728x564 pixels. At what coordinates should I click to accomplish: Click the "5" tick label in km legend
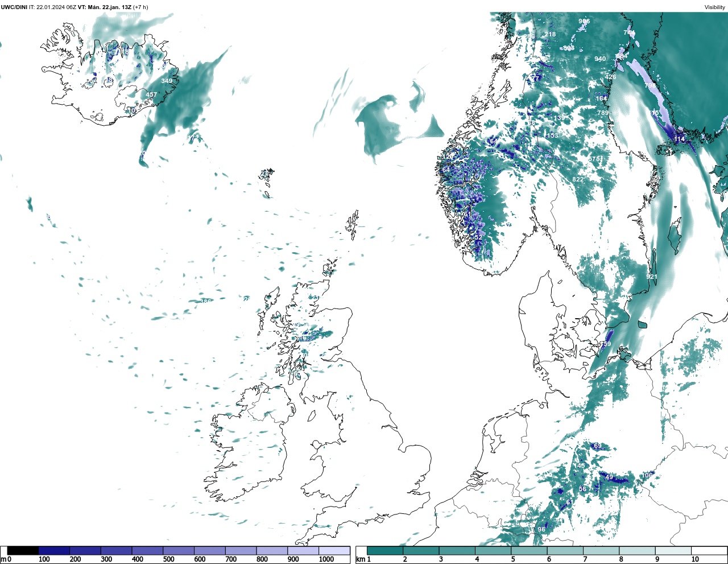pyautogui.click(x=513, y=559)
